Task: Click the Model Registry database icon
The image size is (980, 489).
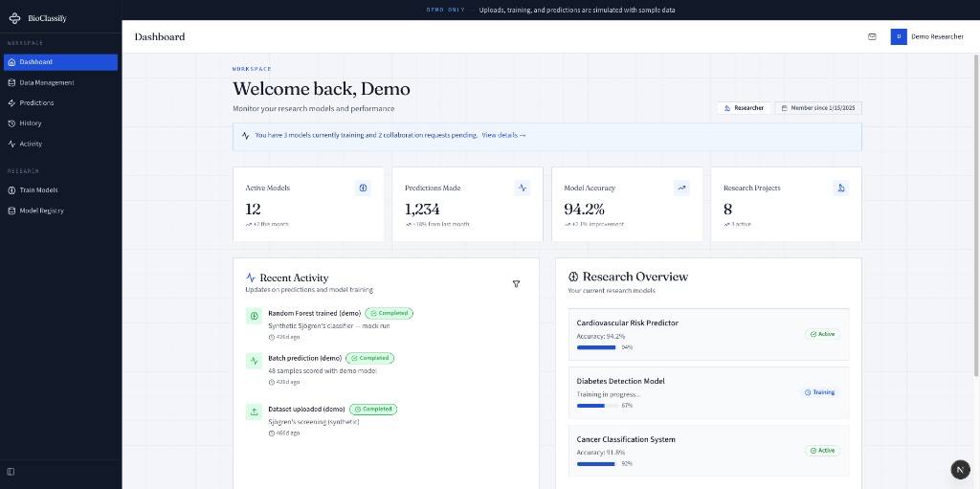Action: click(x=11, y=211)
